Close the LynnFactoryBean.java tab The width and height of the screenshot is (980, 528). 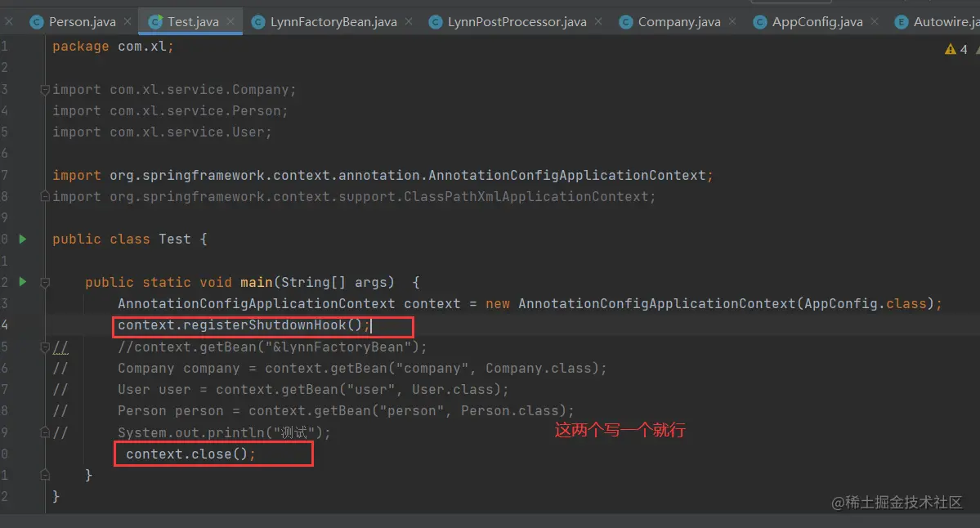(x=409, y=21)
